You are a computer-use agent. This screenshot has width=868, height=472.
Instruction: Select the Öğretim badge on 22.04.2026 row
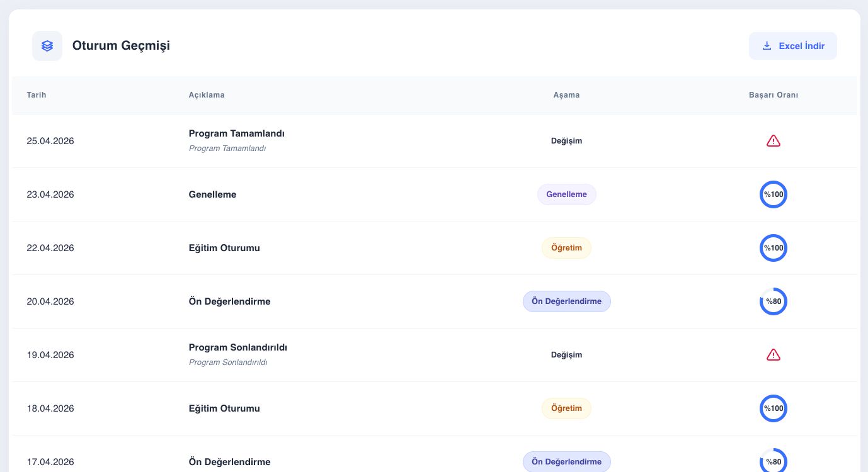566,248
